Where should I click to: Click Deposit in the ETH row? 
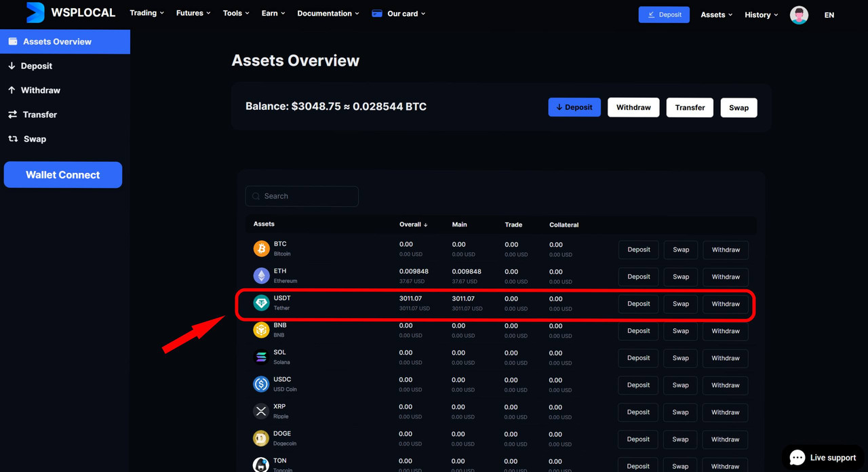pos(638,277)
